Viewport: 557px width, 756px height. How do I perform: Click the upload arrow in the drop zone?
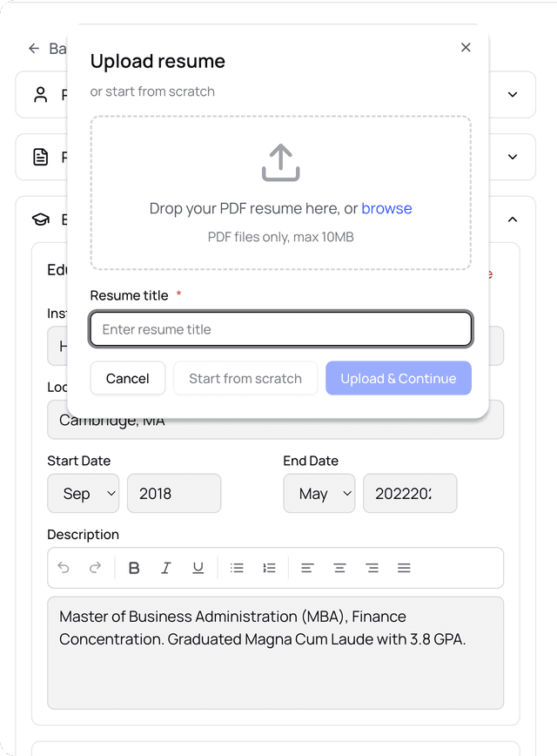pyautogui.click(x=279, y=163)
